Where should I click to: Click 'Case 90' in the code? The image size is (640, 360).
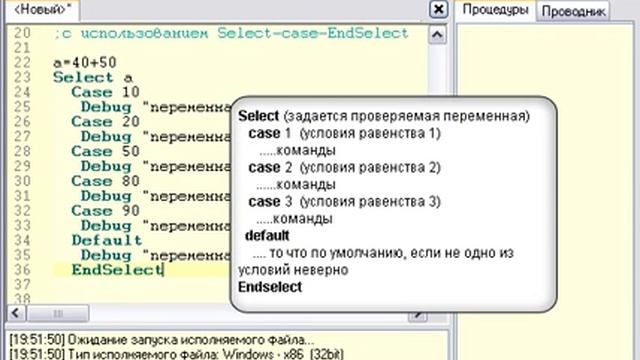(106, 211)
